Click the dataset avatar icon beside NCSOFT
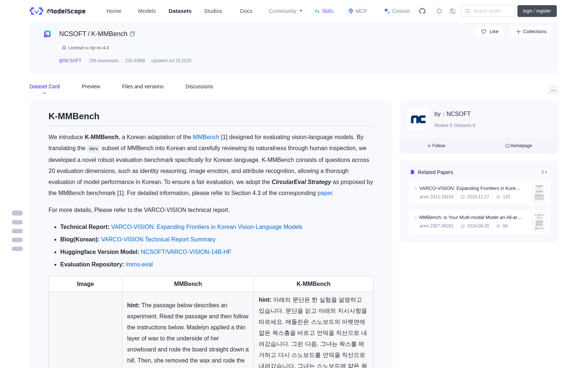The image size is (588, 368). (47, 34)
